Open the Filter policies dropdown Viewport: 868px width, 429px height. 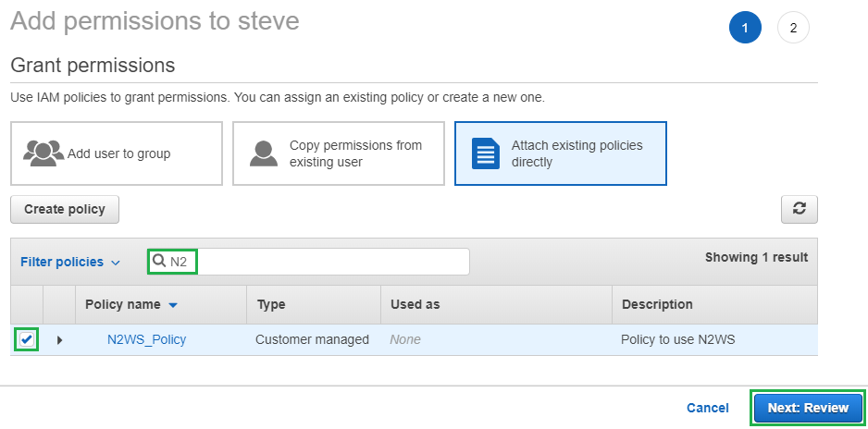pos(70,262)
